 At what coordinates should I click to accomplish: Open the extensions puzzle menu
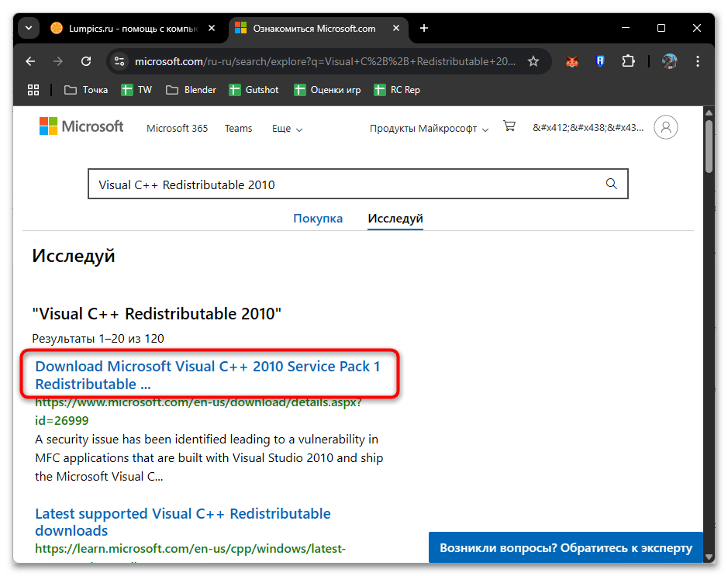(628, 61)
